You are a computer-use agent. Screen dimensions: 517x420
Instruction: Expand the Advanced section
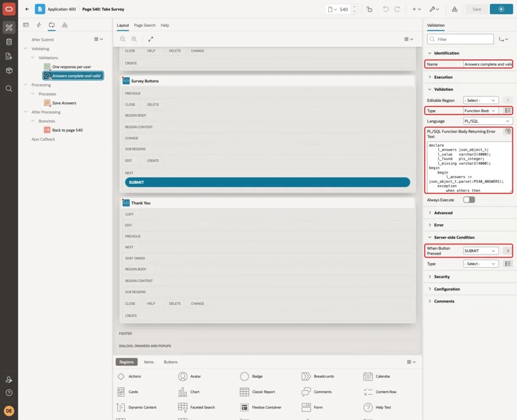click(443, 213)
